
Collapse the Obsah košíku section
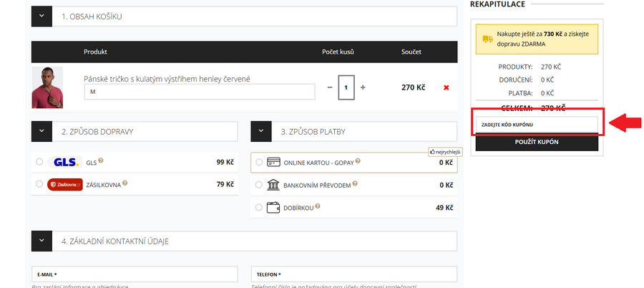(42, 16)
